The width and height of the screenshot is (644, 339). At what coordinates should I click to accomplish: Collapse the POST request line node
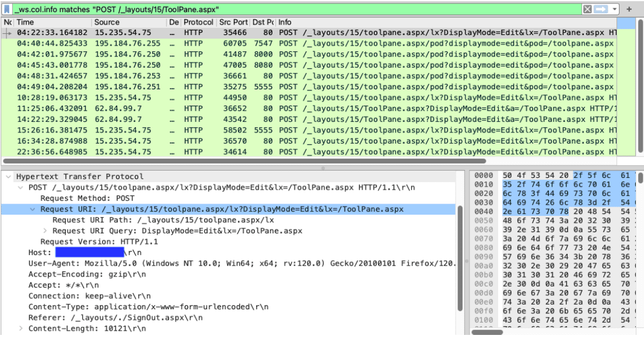22,187
